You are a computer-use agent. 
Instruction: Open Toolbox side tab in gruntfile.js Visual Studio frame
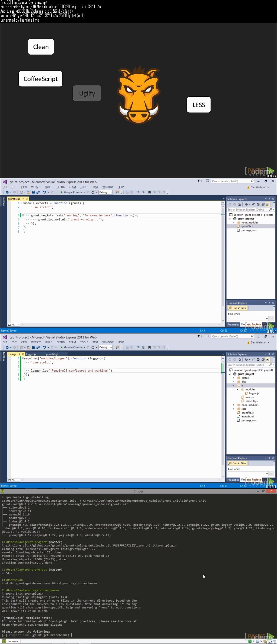[4, 201]
